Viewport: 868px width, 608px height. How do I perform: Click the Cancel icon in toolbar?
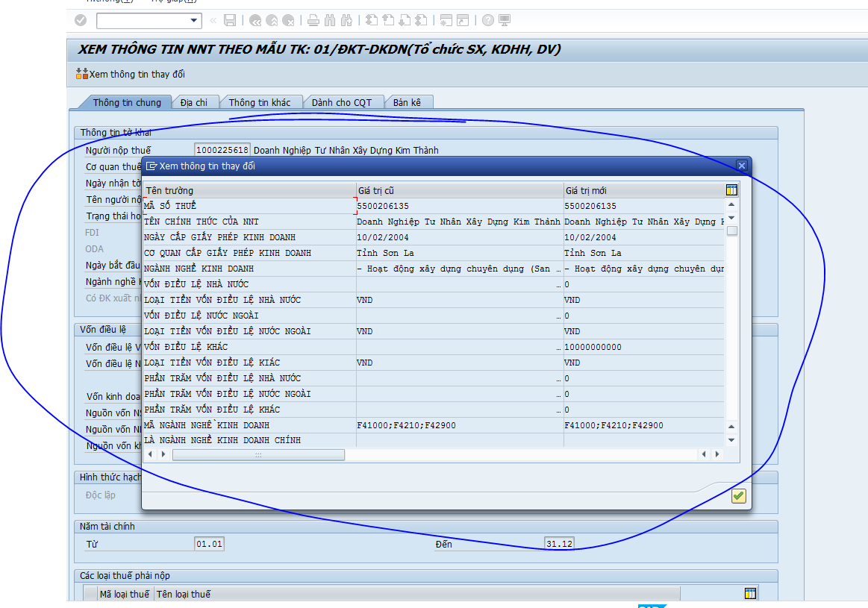pos(288,20)
